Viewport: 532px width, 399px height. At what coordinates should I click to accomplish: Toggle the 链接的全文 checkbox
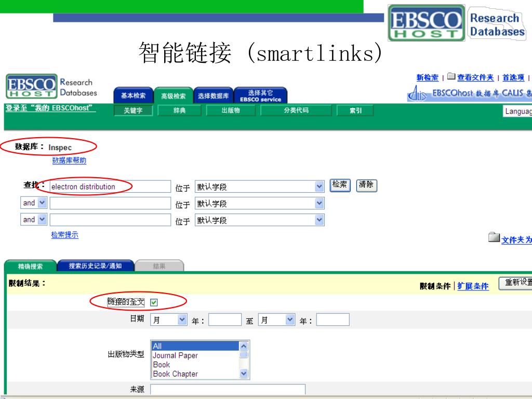point(154,302)
